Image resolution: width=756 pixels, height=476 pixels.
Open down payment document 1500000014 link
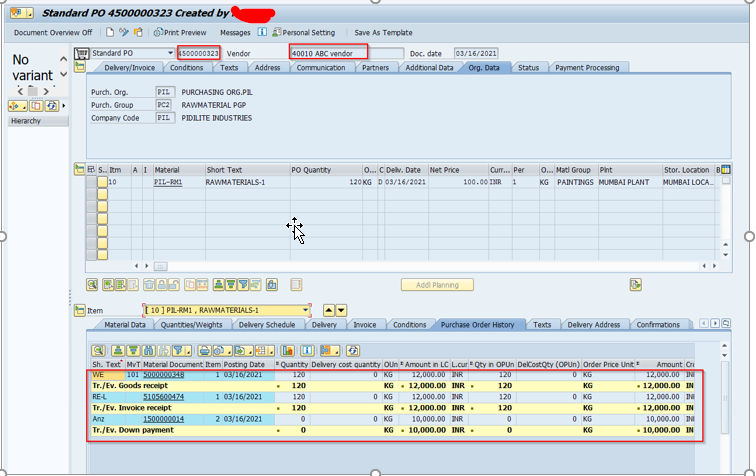pos(163,419)
